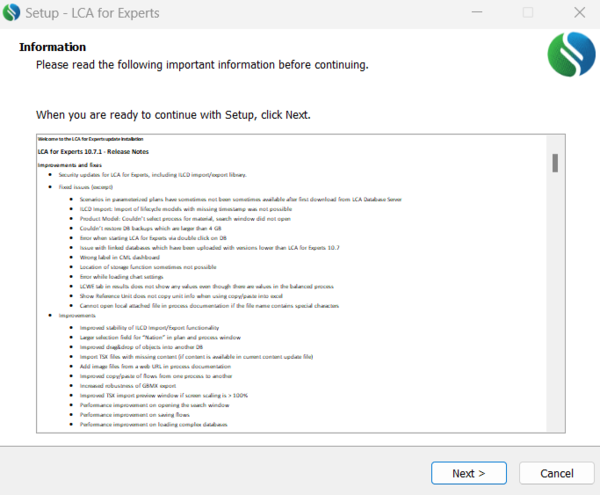600x495 pixels.
Task: Click the scrollbar track below the thumb
Action: pos(555,302)
